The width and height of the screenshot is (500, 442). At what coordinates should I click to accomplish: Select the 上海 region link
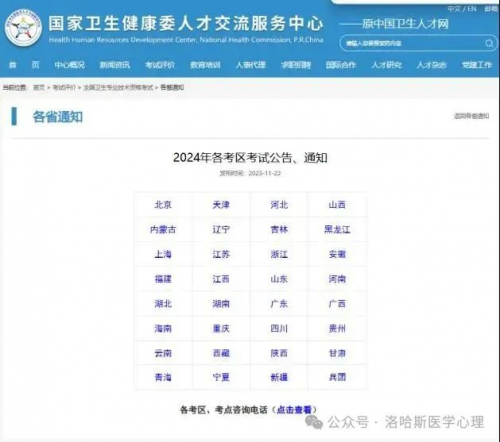(x=163, y=254)
